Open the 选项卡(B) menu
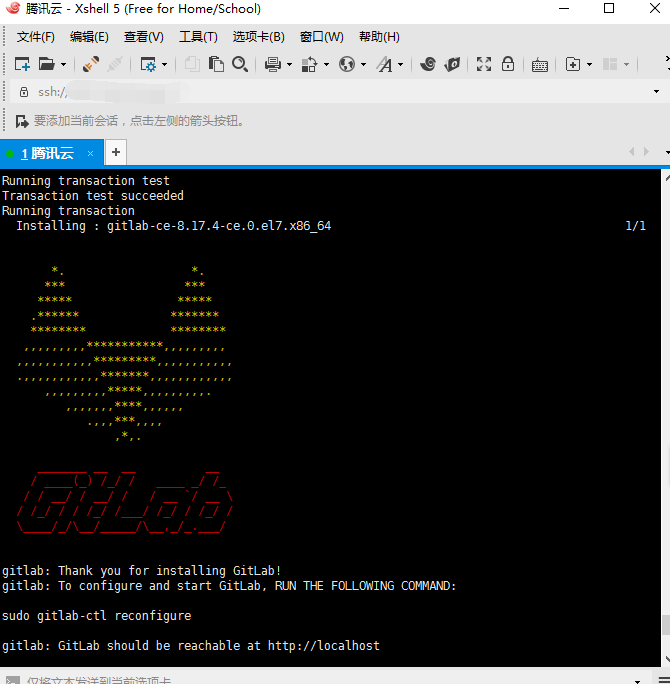This screenshot has height=684, width=670. click(259, 37)
